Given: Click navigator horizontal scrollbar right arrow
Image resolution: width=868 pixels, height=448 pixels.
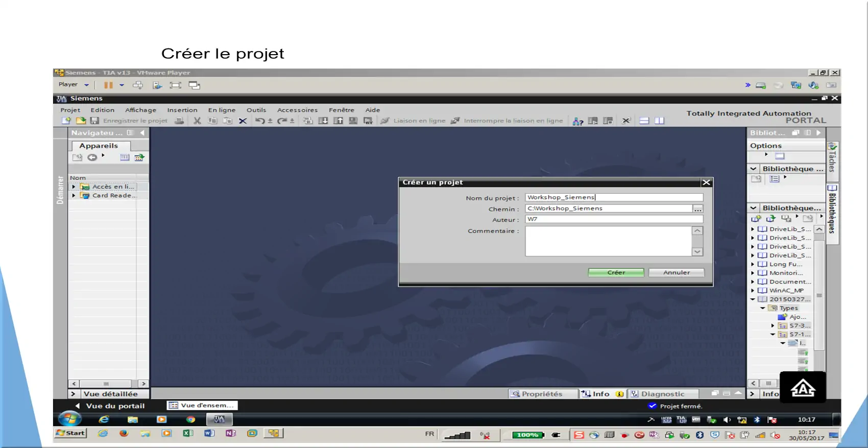Looking at the screenshot, I should [143, 384].
